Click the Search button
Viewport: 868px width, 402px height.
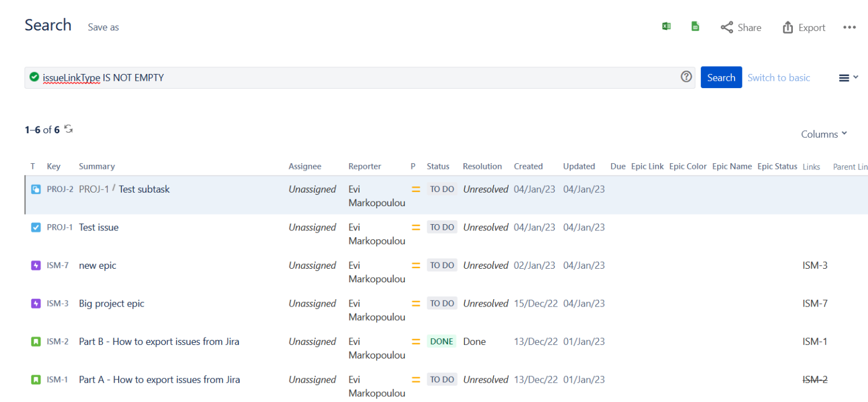tap(721, 77)
